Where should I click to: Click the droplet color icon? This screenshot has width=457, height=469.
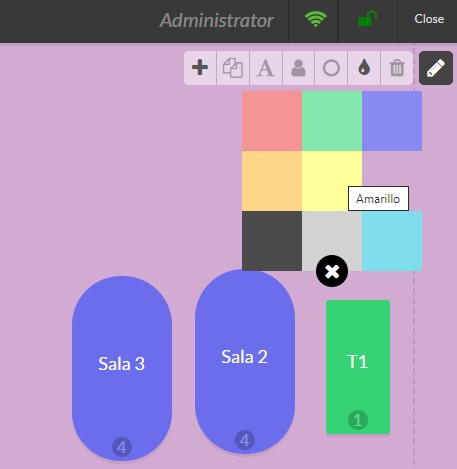tap(364, 68)
